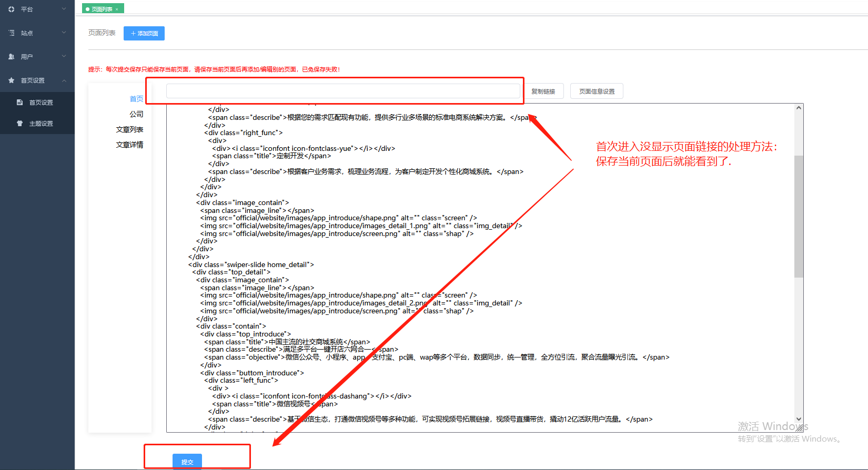
Task: Expand the 用户 menu chevron
Action: click(64, 56)
